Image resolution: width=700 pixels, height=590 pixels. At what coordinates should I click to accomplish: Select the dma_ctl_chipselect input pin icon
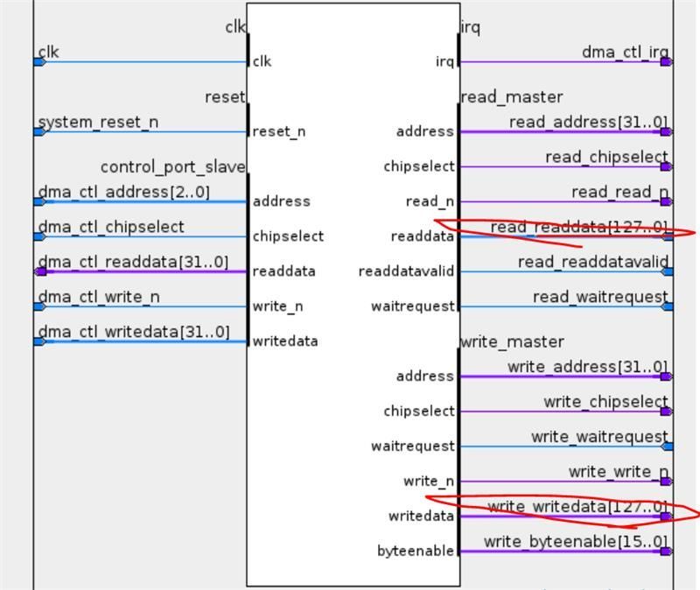point(39,236)
